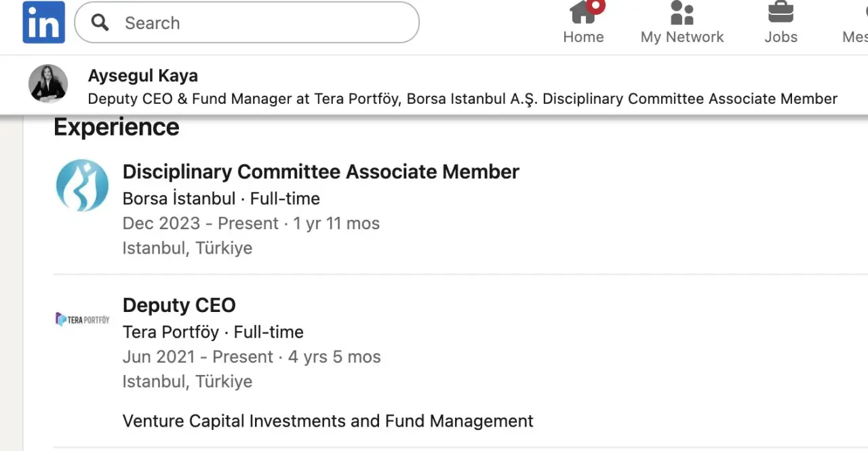Select the My Network nav label
Viewport: 868px width, 451px height.
682,37
